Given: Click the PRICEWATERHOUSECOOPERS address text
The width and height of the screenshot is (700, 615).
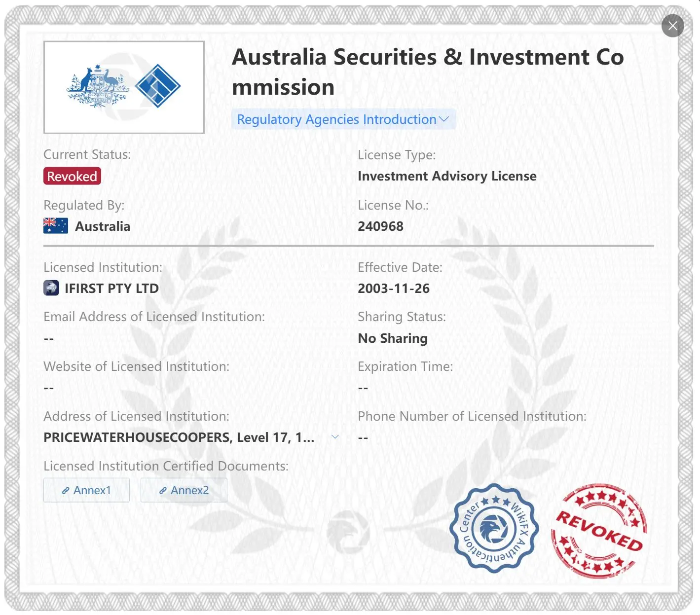Looking at the screenshot, I should 179,437.
